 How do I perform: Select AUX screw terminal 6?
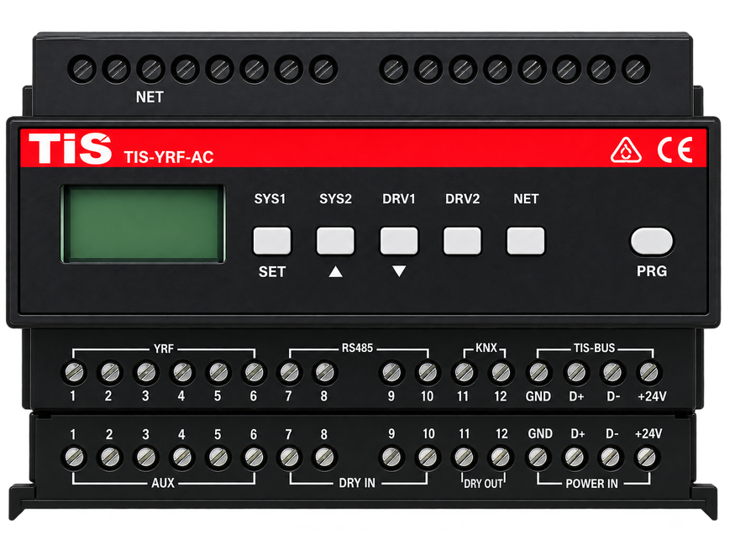pyautogui.click(x=254, y=457)
